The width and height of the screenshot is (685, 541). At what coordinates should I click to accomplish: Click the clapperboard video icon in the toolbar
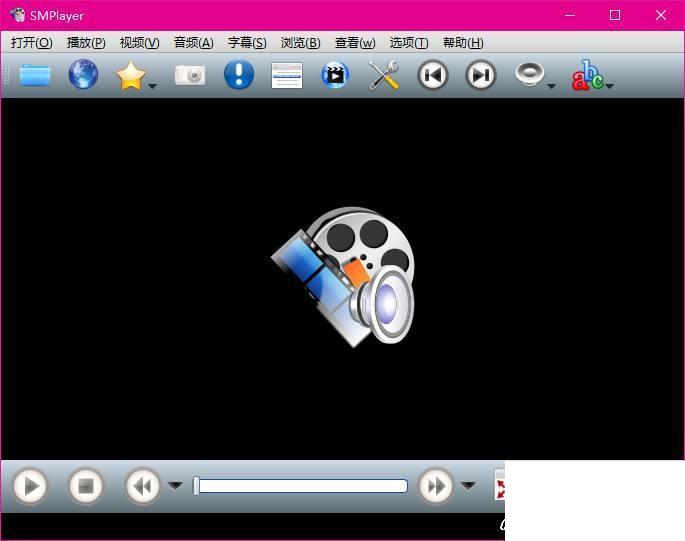[x=335, y=75]
